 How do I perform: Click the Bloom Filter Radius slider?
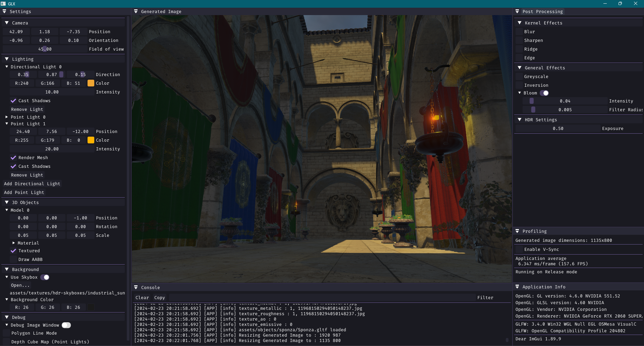tap(565, 110)
